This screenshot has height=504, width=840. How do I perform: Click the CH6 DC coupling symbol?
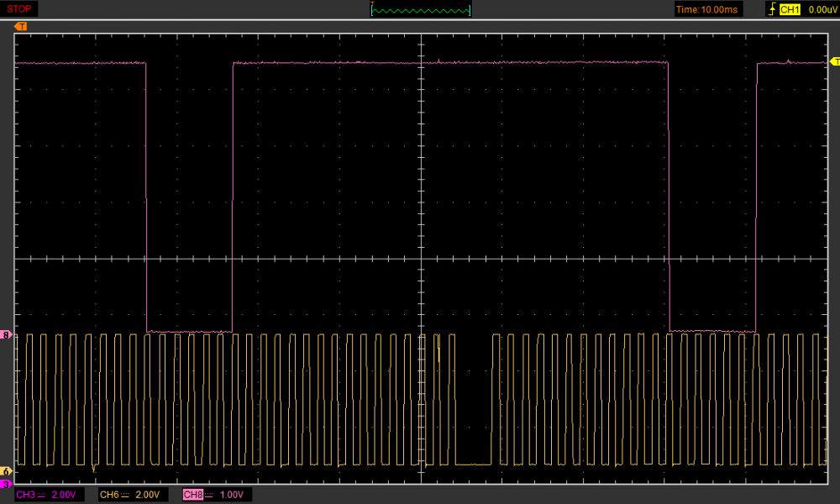(124, 495)
